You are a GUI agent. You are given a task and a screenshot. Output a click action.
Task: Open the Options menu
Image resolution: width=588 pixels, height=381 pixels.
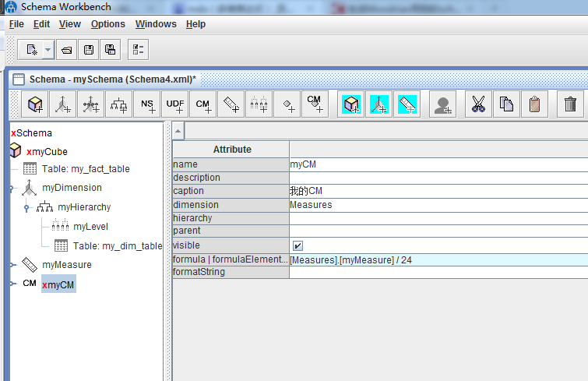[108, 24]
